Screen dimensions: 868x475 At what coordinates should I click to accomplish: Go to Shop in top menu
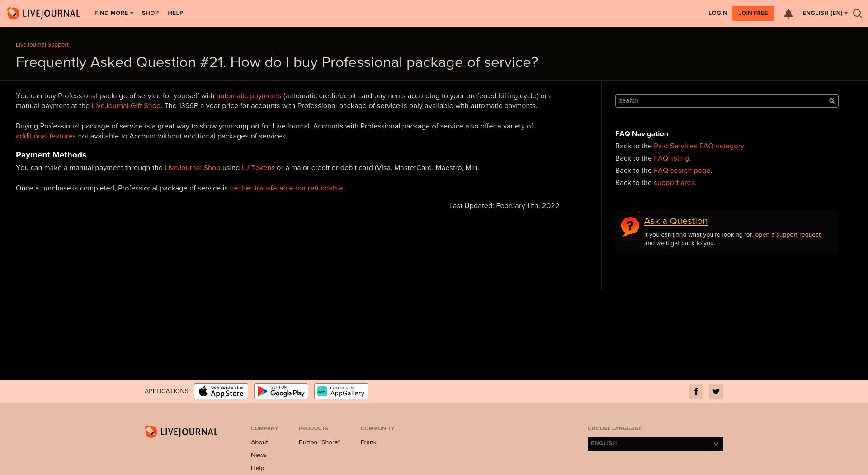tap(150, 13)
